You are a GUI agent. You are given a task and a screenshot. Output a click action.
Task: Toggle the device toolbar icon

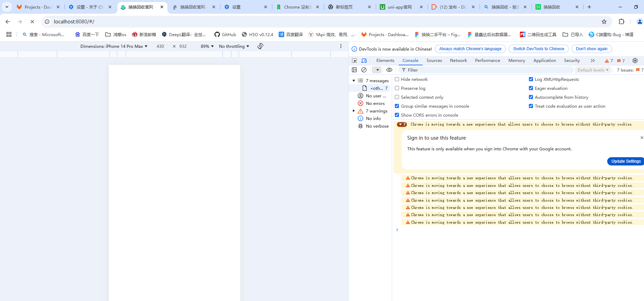(x=364, y=61)
